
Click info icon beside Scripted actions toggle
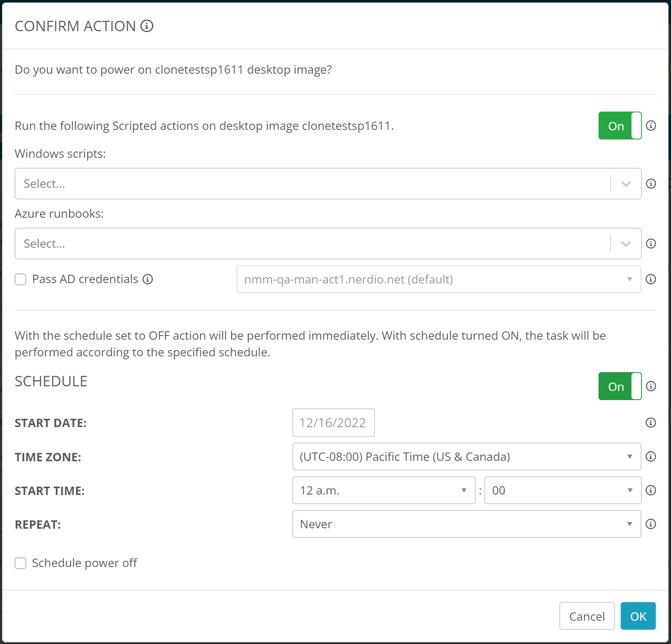click(x=651, y=126)
